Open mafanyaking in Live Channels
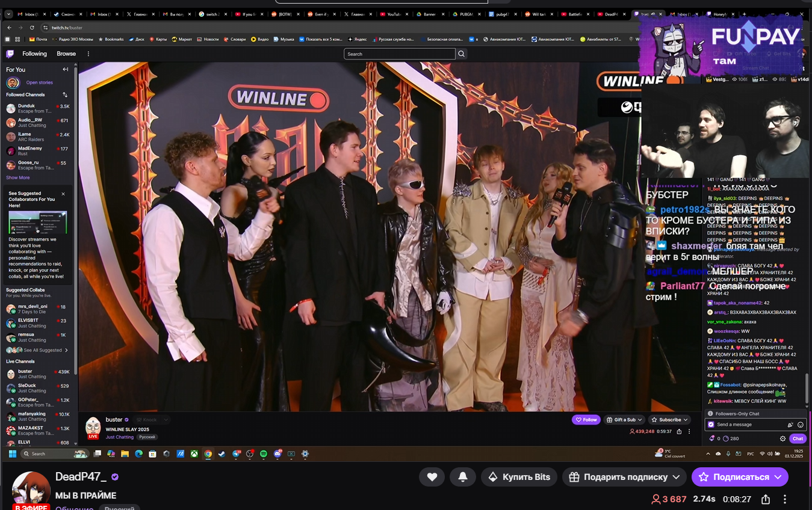 38,416
